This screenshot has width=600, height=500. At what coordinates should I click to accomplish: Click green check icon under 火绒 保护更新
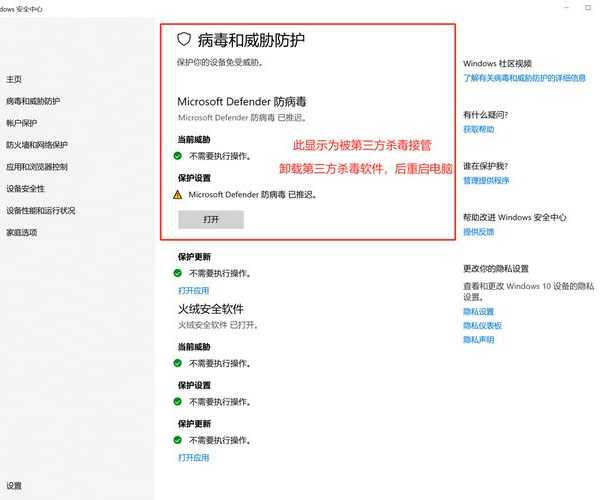[x=178, y=440]
